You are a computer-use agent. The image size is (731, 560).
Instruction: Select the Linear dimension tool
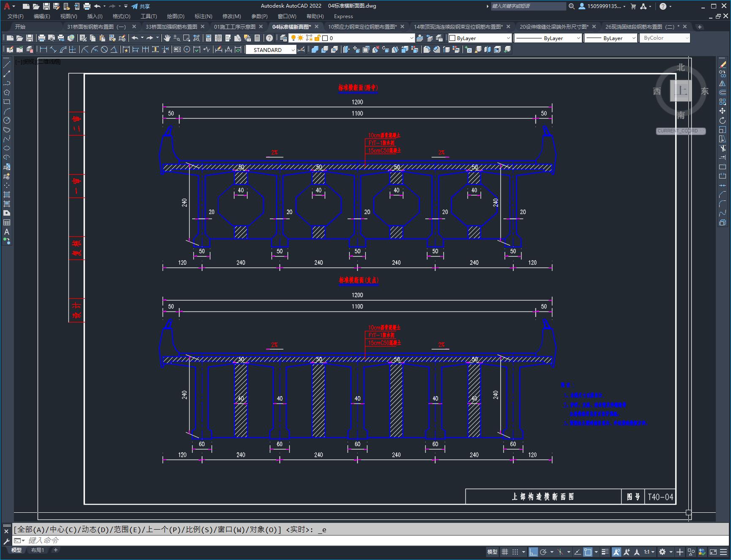[43, 49]
